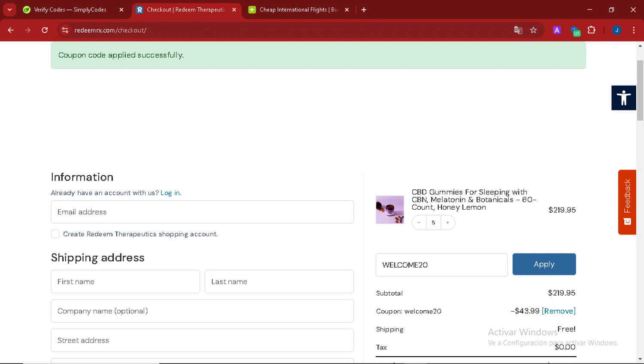The width and height of the screenshot is (644, 364).
Task: Click the page vertical scrollbar thumb
Action: tap(640, 90)
